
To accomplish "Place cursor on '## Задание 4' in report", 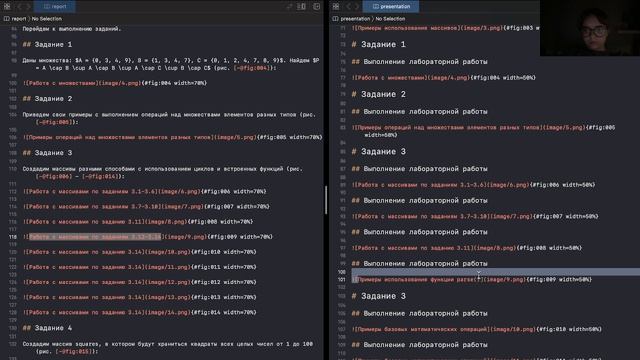I will click(47, 328).
